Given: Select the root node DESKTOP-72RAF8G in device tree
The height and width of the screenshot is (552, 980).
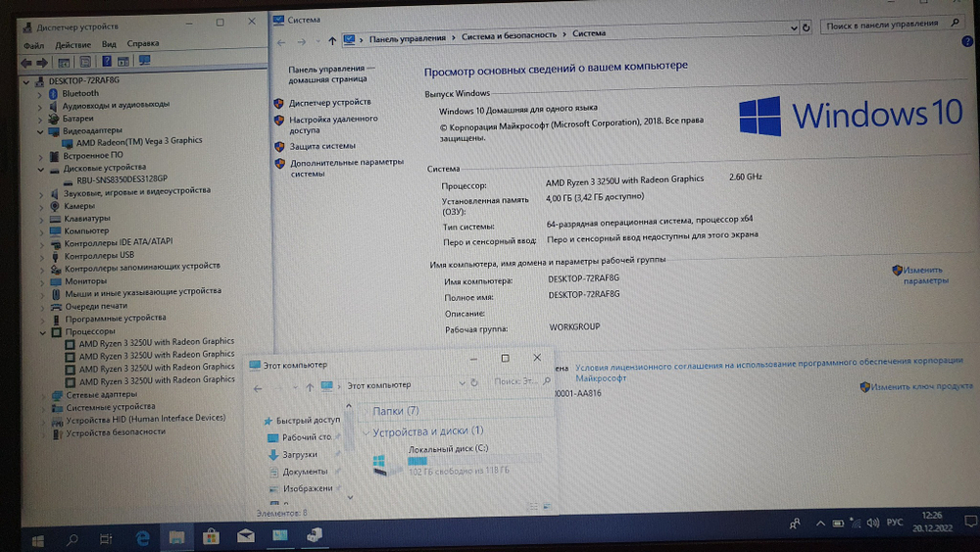Looking at the screenshot, I should [83, 80].
